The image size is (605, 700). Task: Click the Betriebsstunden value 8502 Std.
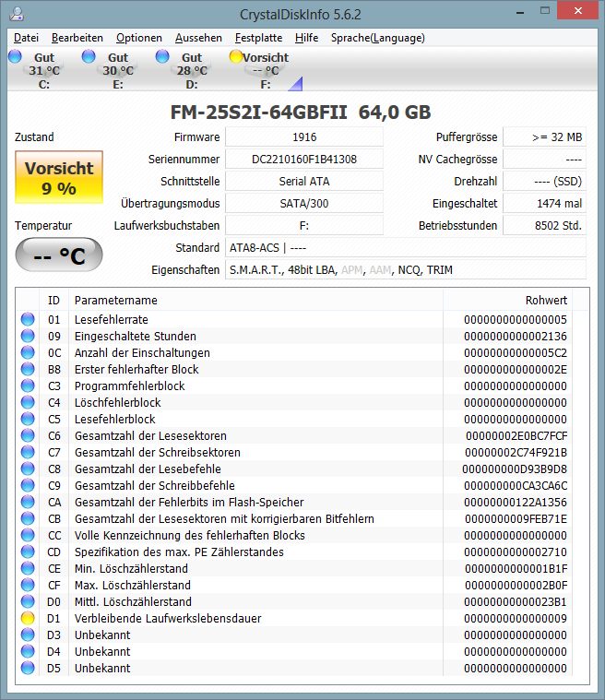click(544, 225)
